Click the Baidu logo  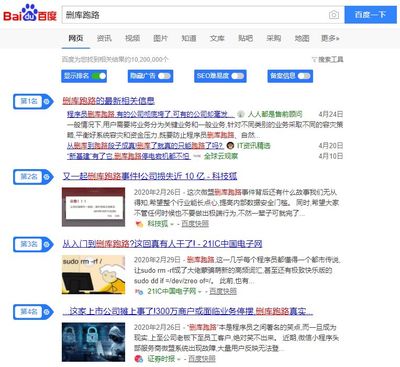pos(30,14)
